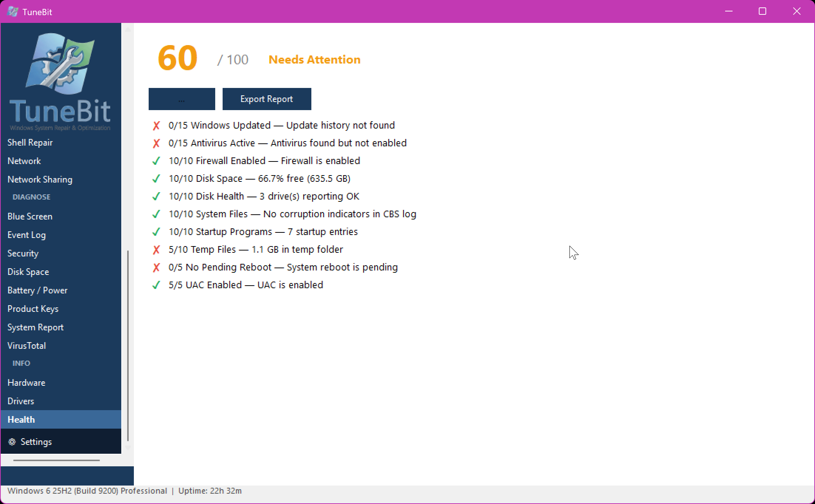The height and width of the screenshot is (504, 815).
Task: Click the TuneBit wrench logo in sidebar
Action: (x=60, y=63)
